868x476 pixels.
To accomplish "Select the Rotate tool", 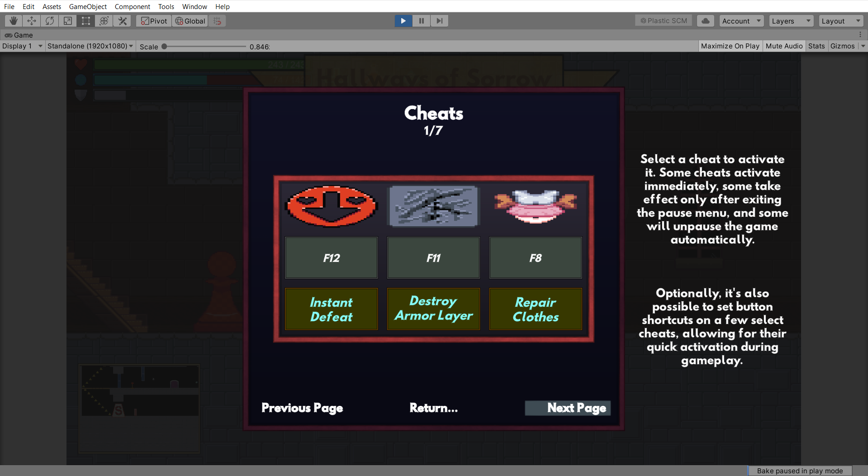I will [x=50, y=21].
